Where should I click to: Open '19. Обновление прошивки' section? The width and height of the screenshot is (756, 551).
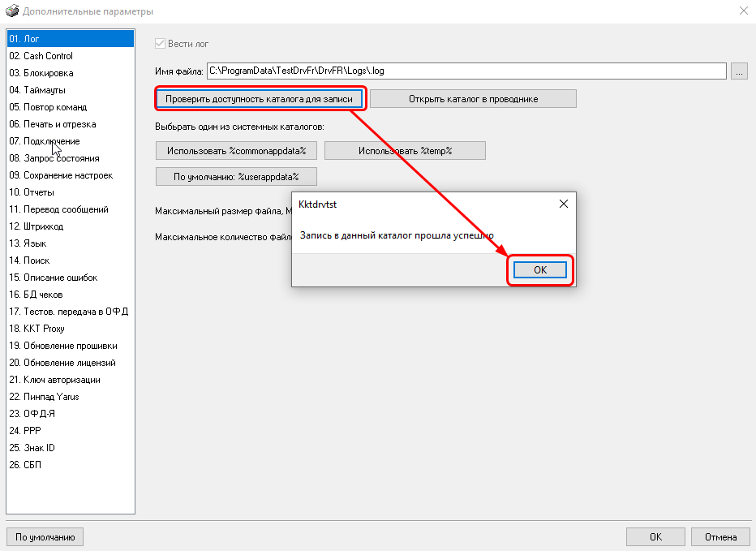[62, 346]
